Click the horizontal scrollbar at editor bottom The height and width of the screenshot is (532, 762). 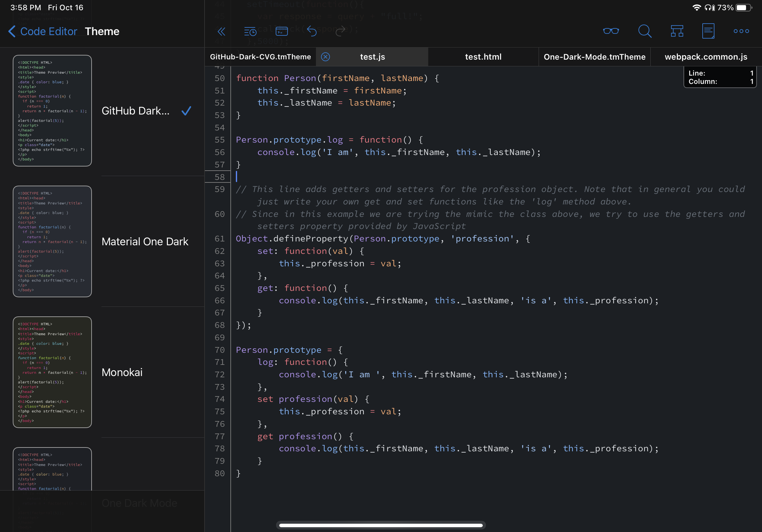[381, 525]
